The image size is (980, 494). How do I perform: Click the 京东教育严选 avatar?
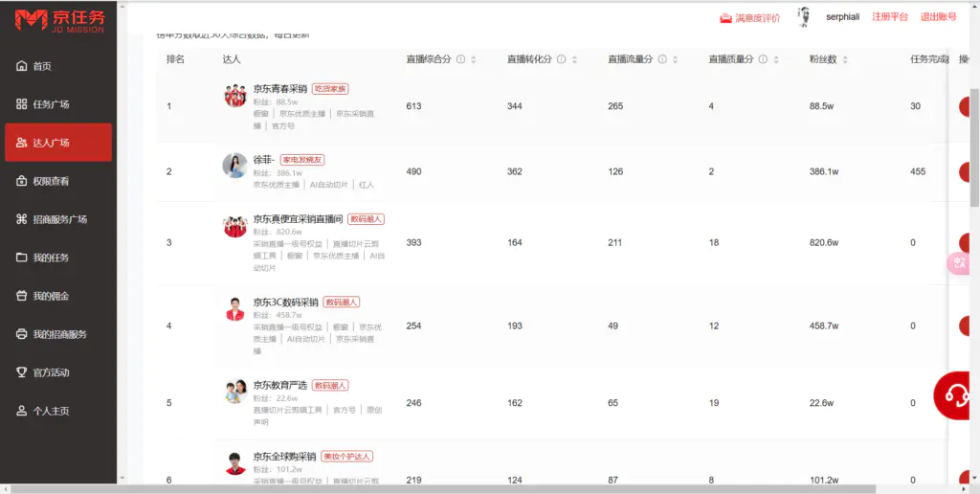[x=235, y=392]
